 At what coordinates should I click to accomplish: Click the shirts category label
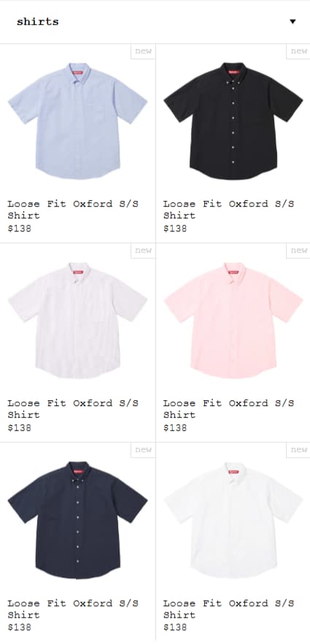tap(38, 22)
